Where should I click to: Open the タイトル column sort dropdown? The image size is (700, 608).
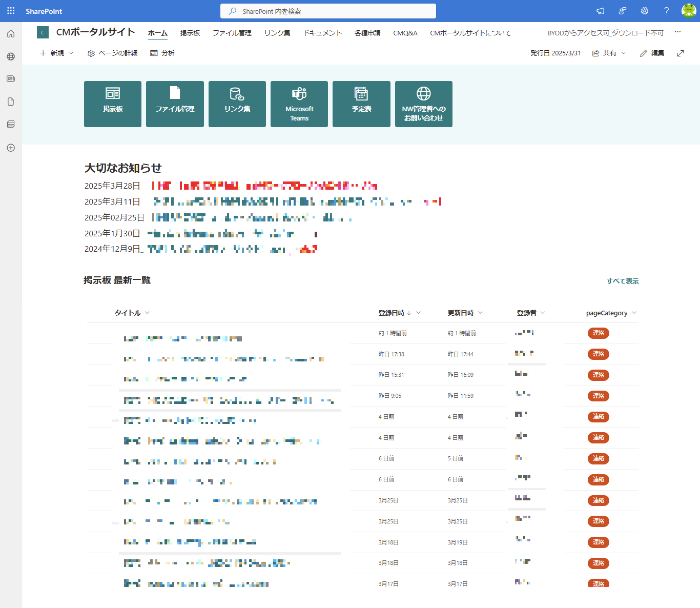(x=147, y=313)
